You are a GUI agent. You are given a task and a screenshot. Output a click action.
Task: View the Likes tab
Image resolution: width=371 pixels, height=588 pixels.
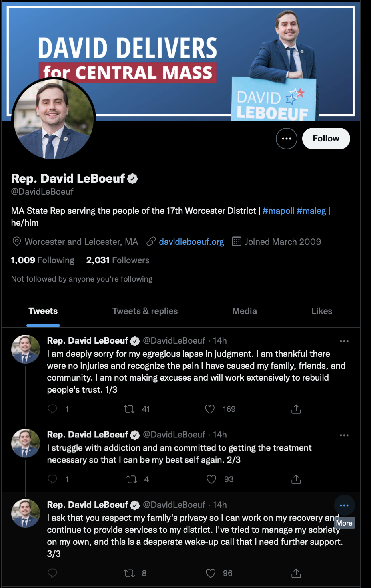[322, 311]
